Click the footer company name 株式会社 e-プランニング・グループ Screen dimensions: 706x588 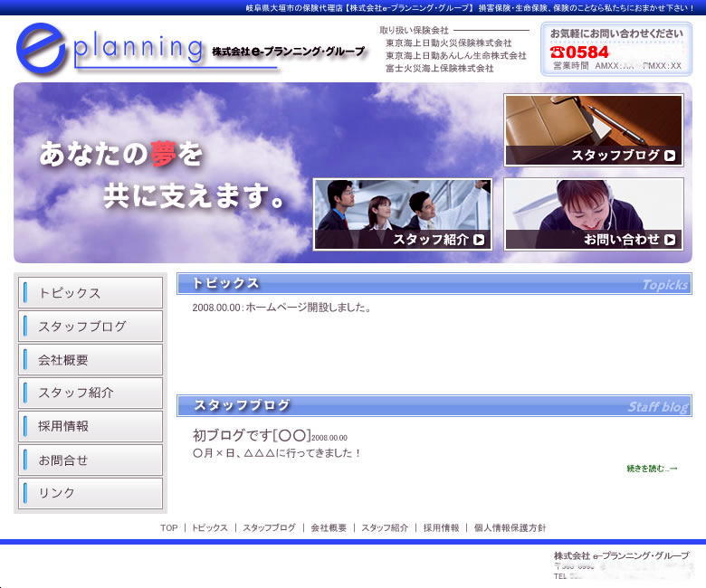click(x=621, y=555)
